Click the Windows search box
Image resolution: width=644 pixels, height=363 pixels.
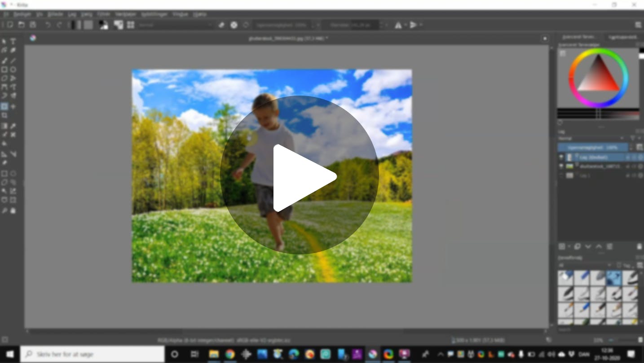[92, 354]
